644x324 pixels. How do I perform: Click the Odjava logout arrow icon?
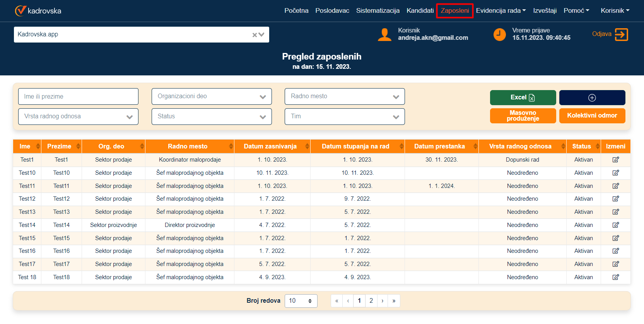click(621, 34)
